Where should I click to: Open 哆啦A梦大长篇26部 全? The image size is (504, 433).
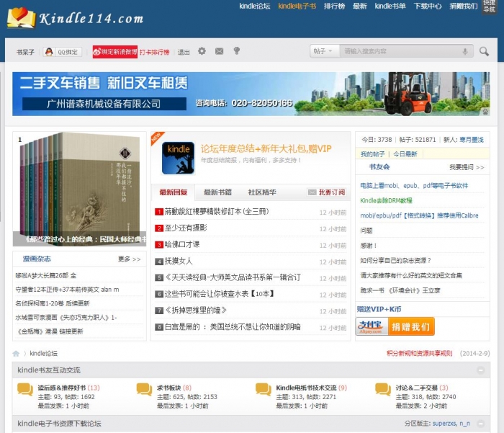pos(45,276)
